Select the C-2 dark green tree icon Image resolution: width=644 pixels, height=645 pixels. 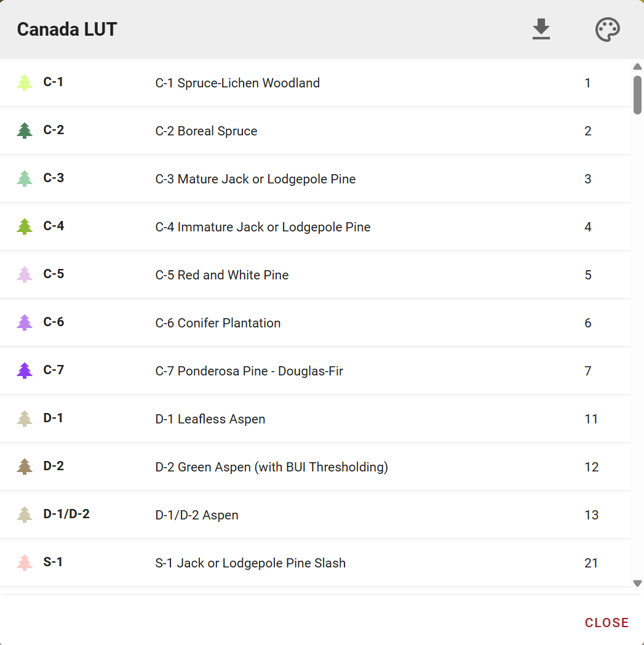25,130
